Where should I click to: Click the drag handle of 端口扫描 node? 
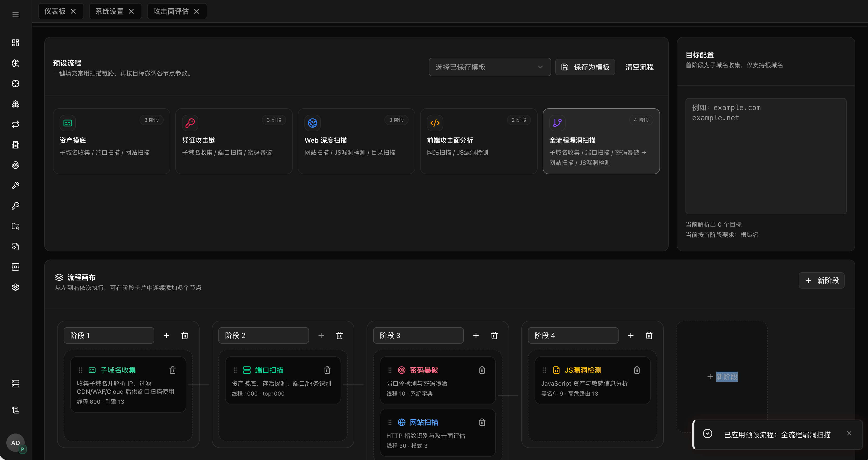pyautogui.click(x=235, y=370)
